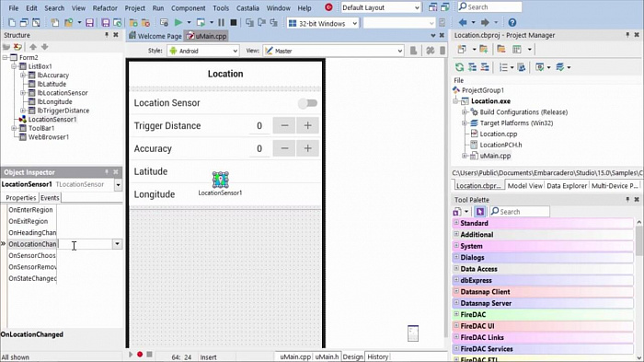
Task: Open the View dropdown showing Master
Action: point(333,51)
